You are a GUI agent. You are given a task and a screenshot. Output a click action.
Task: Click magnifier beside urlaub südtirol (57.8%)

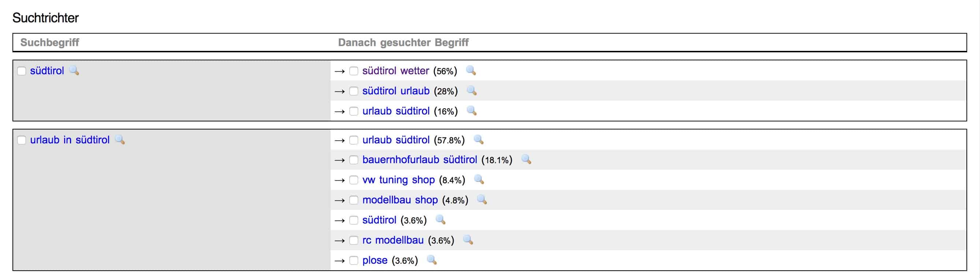pyautogui.click(x=479, y=140)
